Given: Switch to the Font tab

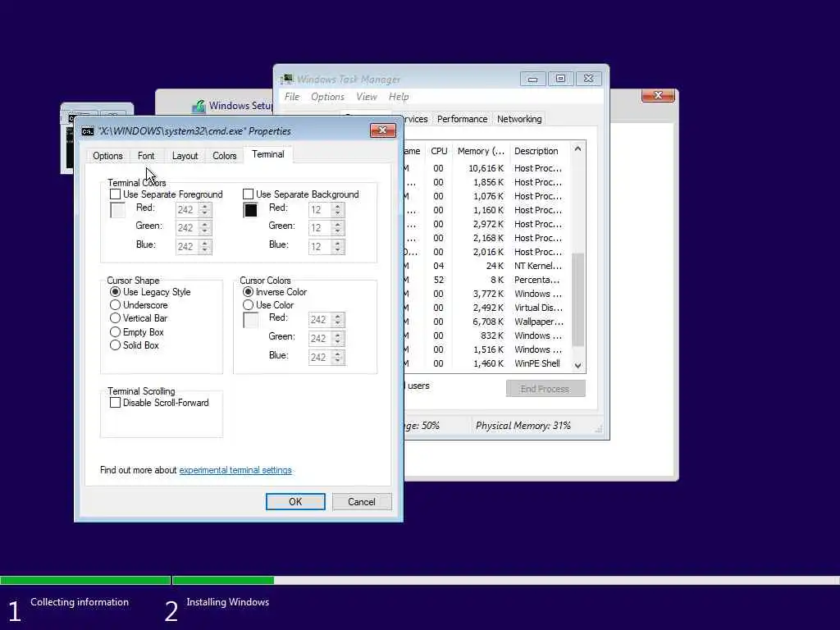Looking at the screenshot, I should coord(146,156).
